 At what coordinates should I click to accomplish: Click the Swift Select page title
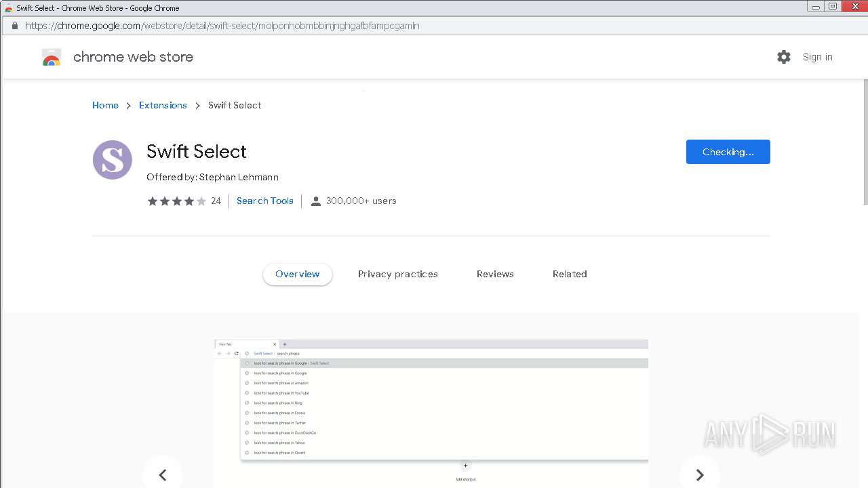(197, 151)
